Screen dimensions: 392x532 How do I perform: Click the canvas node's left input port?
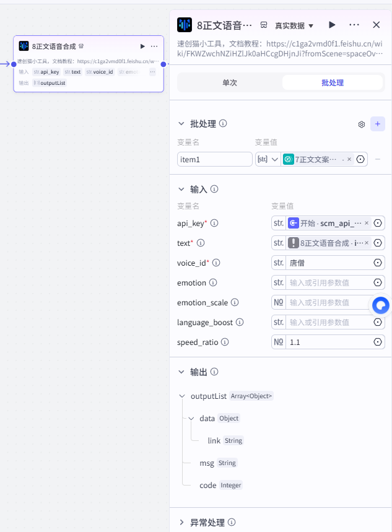click(14, 64)
